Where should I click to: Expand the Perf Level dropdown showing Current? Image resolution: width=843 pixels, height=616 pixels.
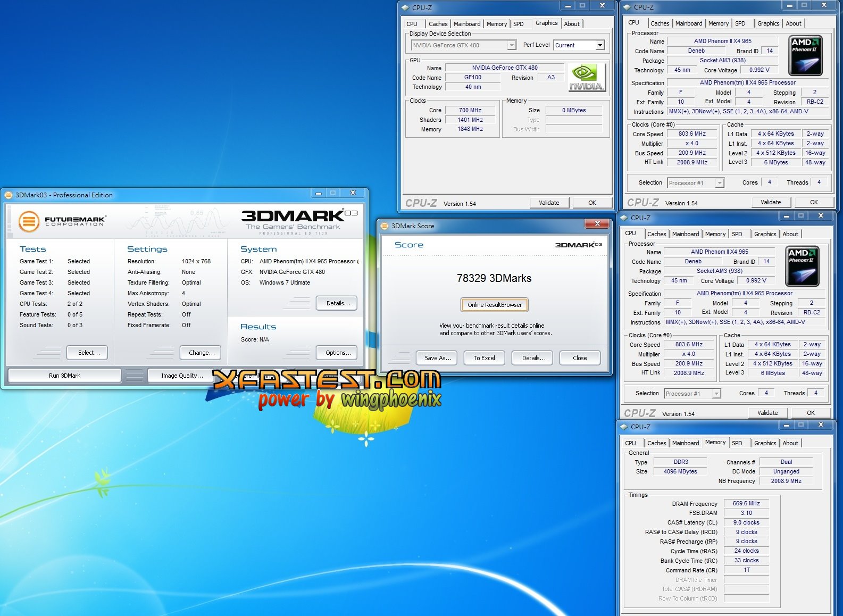[599, 46]
